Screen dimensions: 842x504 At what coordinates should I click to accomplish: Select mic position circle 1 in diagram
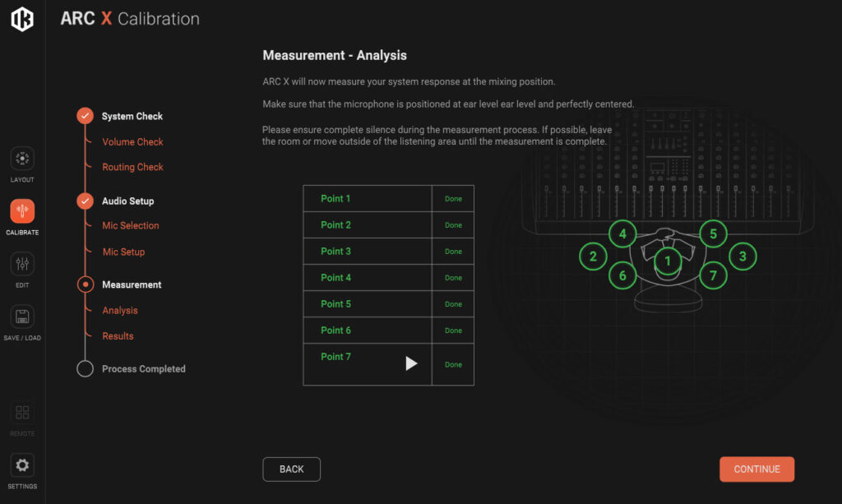(x=668, y=262)
